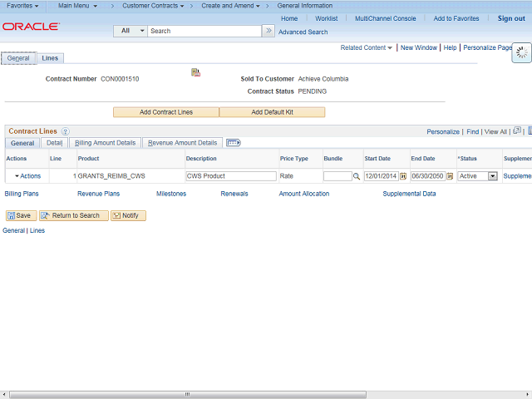532x399 pixels.
Task: Click the grid Personalize link
Action: [443, 132]
